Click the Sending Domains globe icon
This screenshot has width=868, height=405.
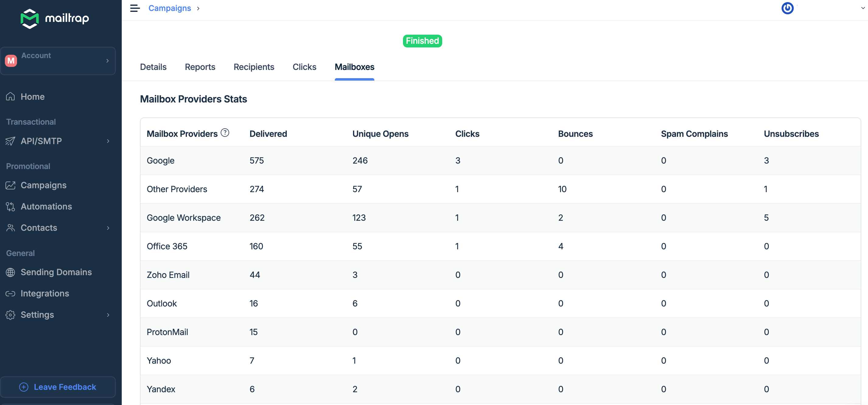10,272
